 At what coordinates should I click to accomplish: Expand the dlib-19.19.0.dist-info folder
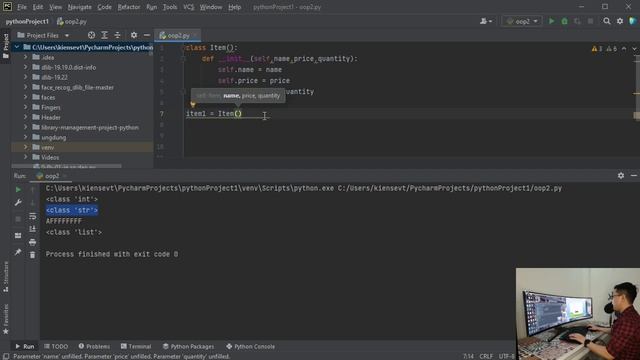click(26, 67)
